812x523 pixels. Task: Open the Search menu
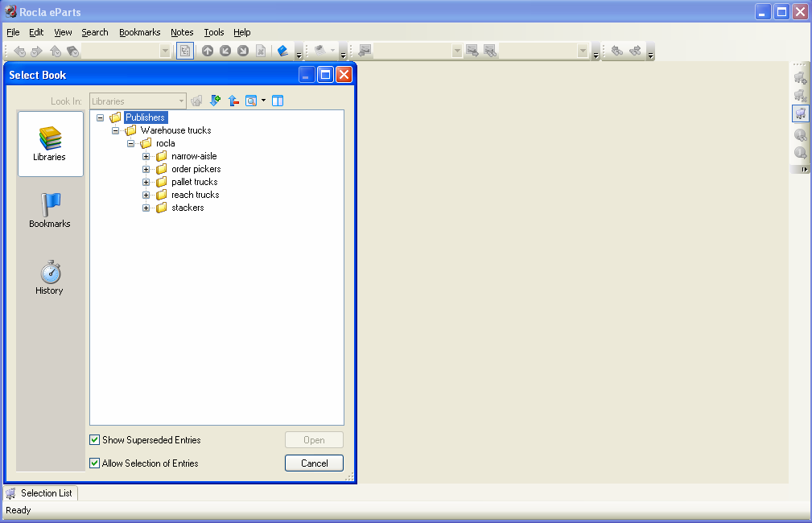[x=95, y=32]
